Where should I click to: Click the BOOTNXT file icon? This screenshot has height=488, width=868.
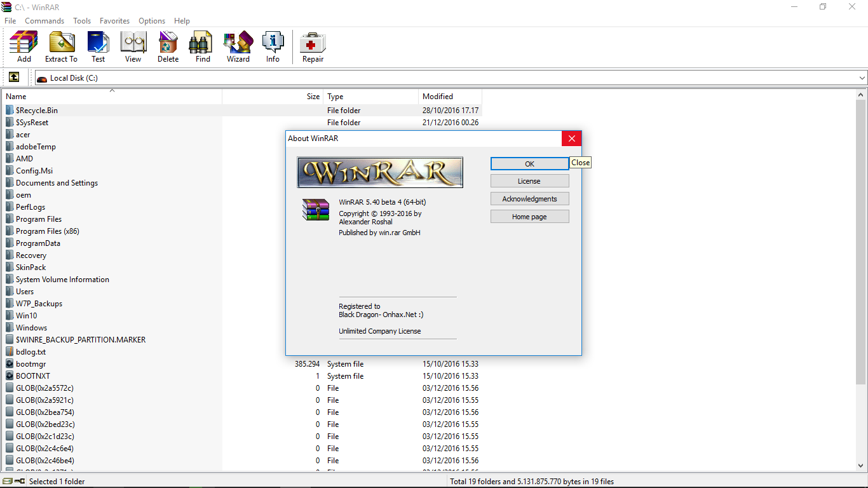click(x=10, y=376)
